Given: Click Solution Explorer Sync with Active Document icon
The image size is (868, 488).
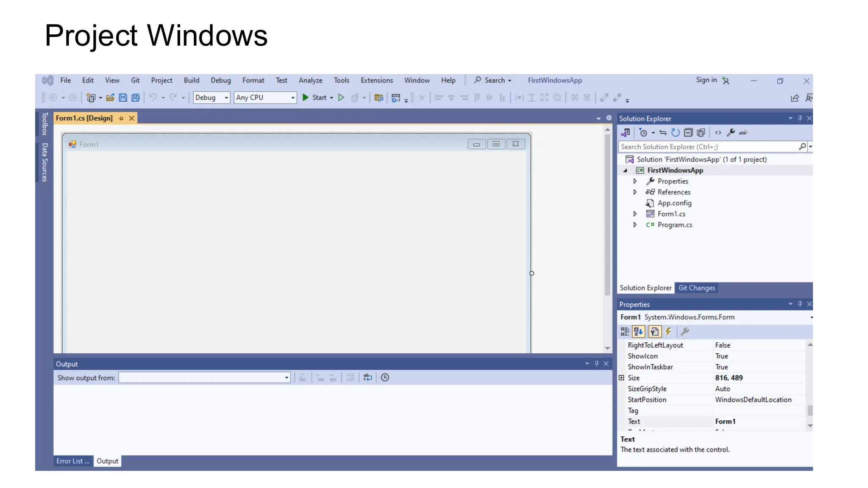Looking at the screenshot, I should click(x=663, y=133).
